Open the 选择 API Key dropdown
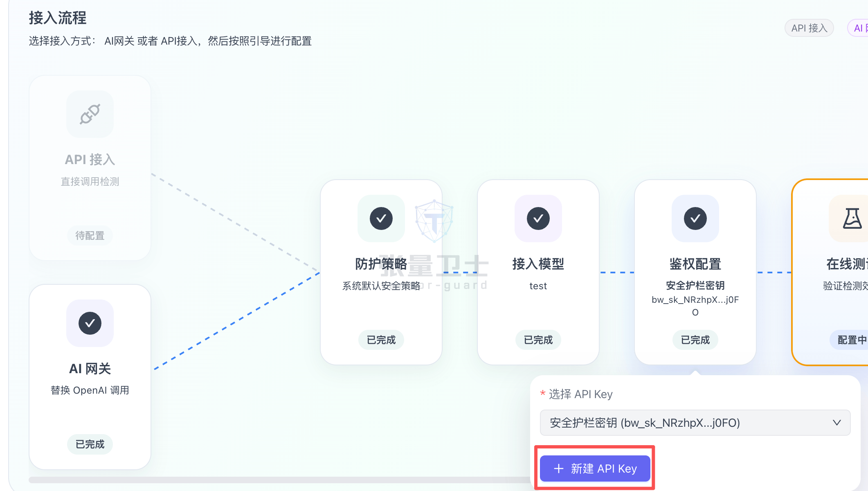Image resolution: width=868 pixels, height=491 pixels. click(695, 423)
